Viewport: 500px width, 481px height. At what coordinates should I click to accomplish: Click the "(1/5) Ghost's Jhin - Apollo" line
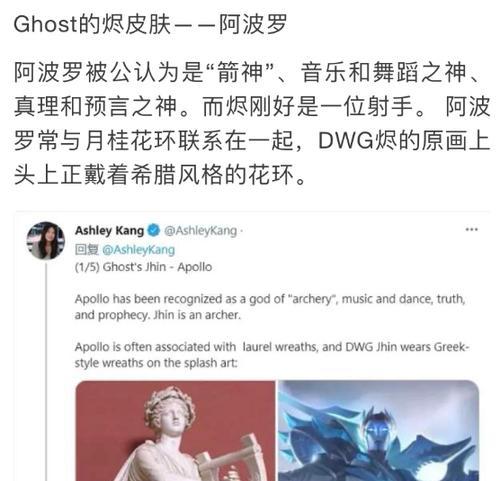(143, 267)
